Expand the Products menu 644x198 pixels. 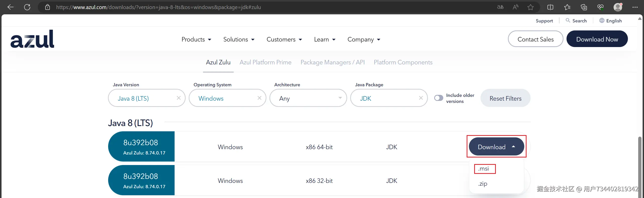pos(196,39)
